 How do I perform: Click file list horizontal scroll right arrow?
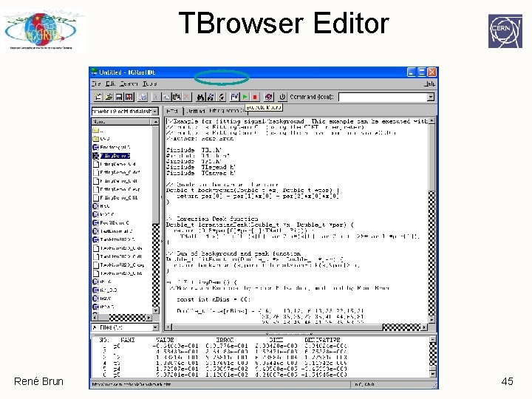click(x=149, y=318)
